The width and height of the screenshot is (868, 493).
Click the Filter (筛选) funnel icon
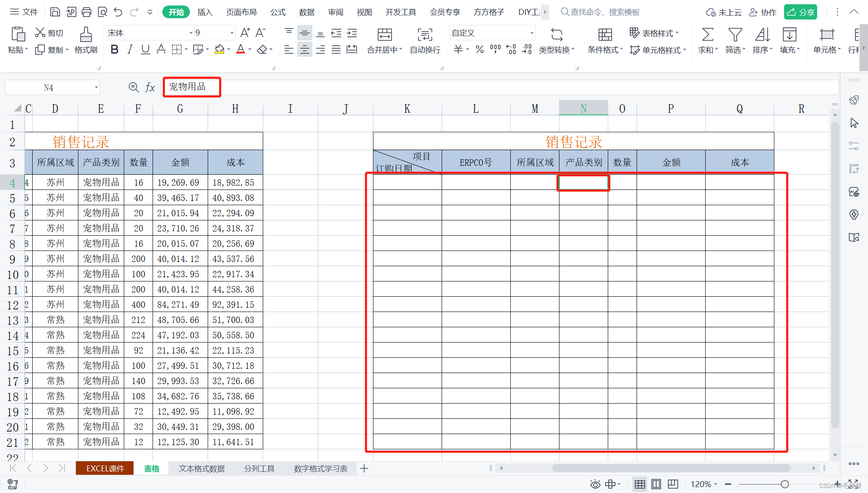pyautogui.click(x=735, y=35)
